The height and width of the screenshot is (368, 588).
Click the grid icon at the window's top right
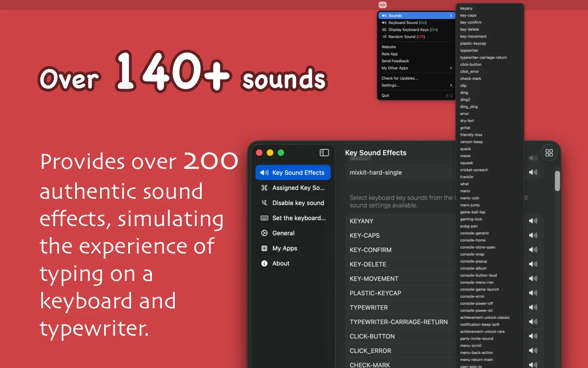tap(549, 153)
